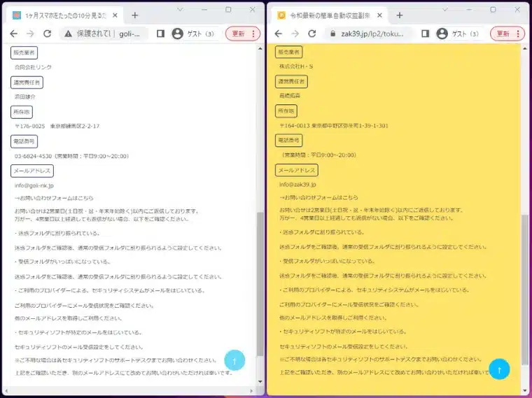Expand the tab search chevron in the left window
The height and width of the screenshot is (398, 532).
(x=180, y=10)
